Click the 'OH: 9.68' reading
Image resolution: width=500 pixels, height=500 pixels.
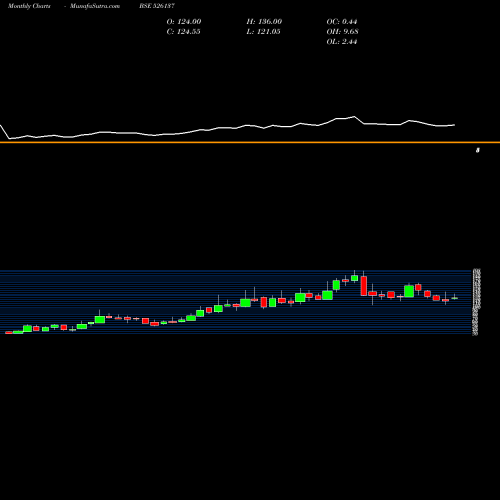coord(342,32)
